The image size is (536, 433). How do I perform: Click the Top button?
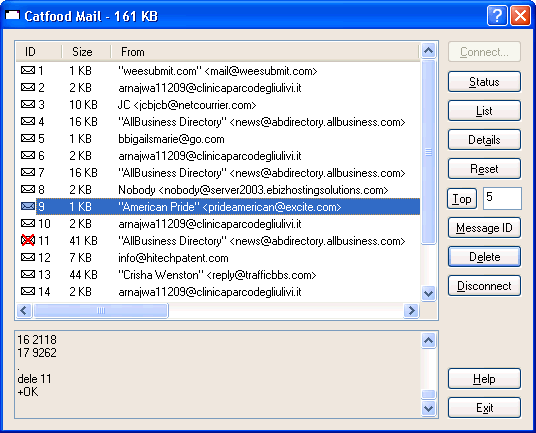462,199
